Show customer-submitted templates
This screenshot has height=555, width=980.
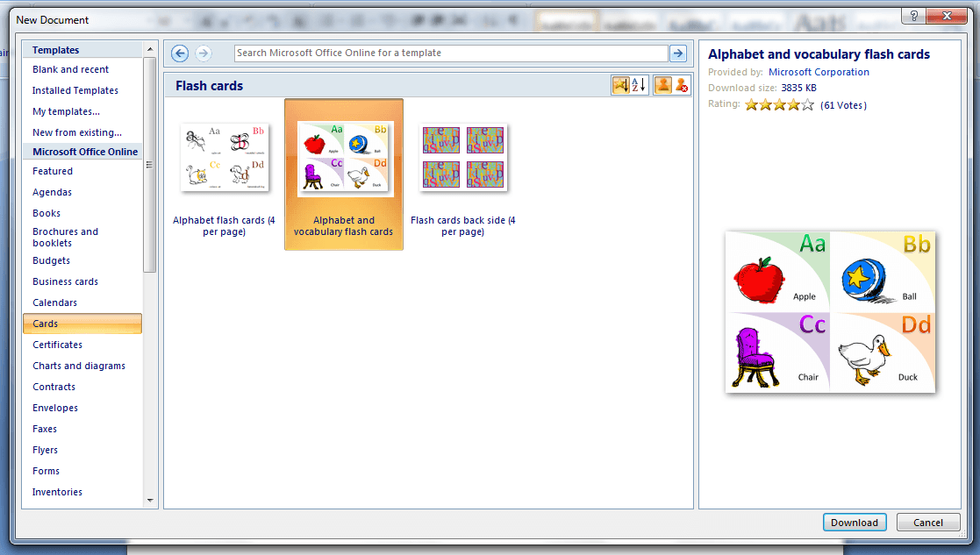point(663,85)
